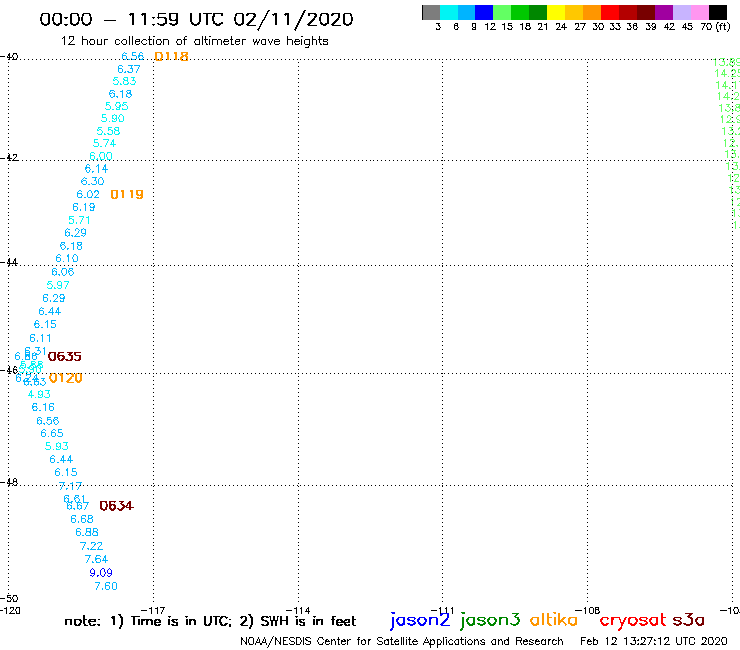Click the -117 longitude axis label
The width and height of the screenshot is (740, 650).
[153, 610]
